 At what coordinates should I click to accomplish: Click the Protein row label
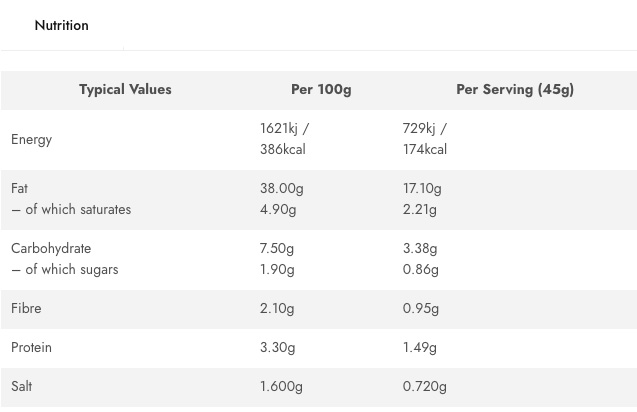click(x=31, y=347)
